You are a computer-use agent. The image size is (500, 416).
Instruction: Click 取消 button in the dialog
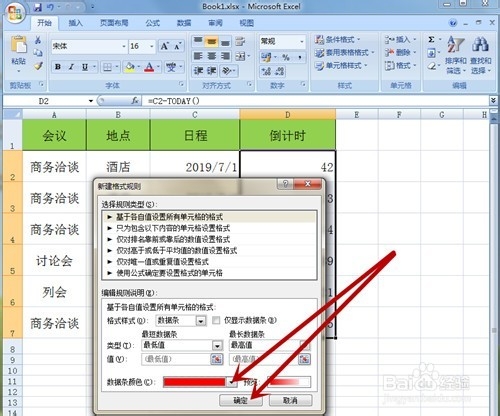pos(290,400)
